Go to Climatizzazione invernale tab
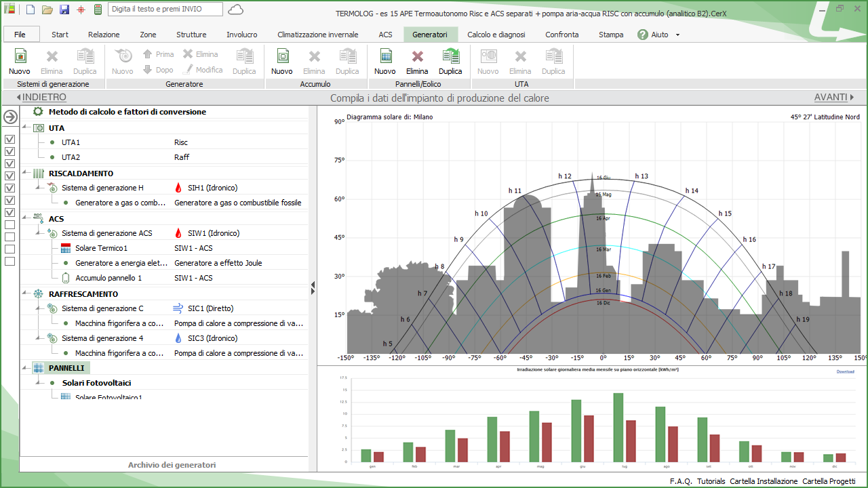Viewport: 868px width, 488px height. click(x=318, y=35)
